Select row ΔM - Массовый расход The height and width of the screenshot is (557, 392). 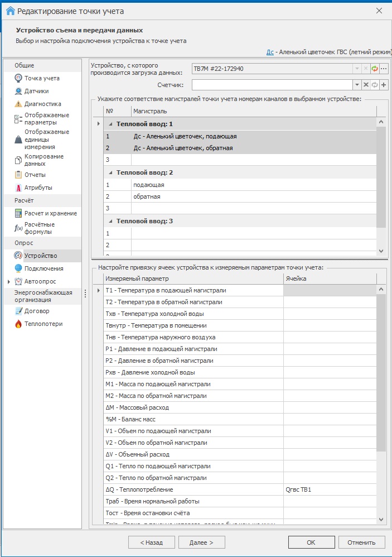(240, 407)
